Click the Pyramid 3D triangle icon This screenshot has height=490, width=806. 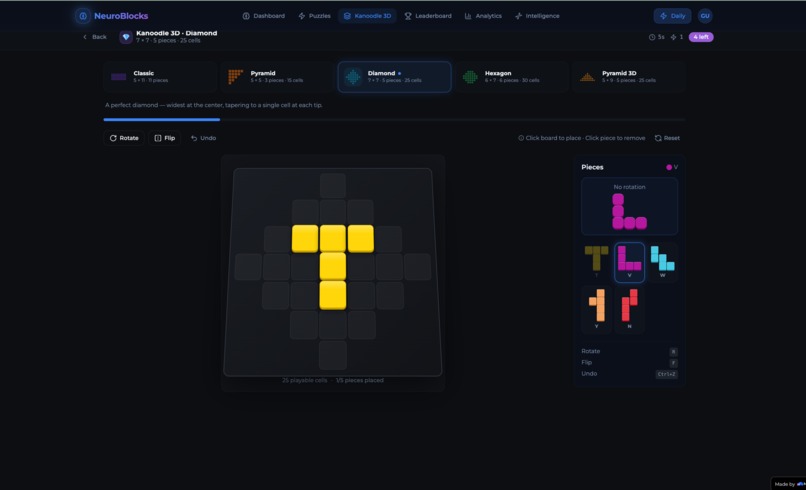(x=587, y=77)
